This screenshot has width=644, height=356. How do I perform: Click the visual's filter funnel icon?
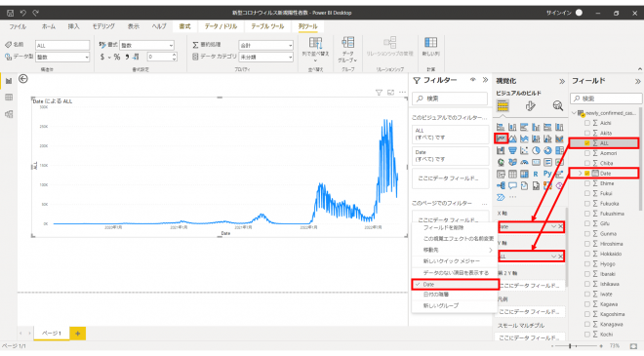tap(379, 93)
